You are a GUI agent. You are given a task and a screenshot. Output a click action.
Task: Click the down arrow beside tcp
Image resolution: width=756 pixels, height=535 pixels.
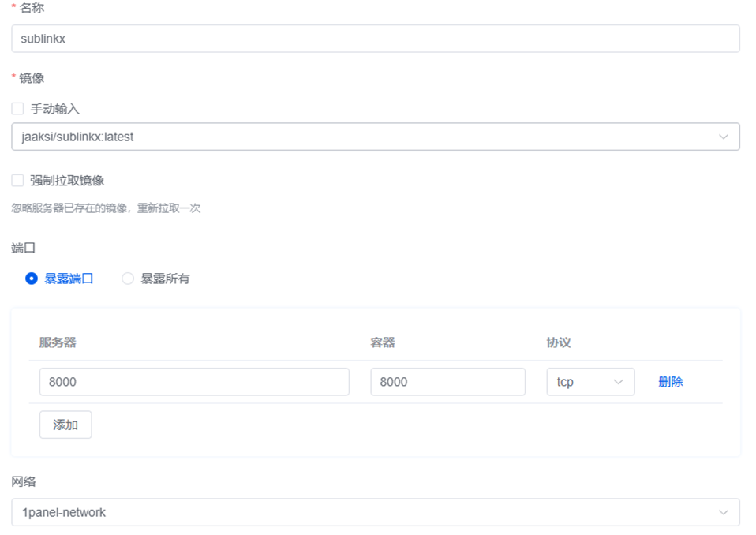click(x=618, y=383)
